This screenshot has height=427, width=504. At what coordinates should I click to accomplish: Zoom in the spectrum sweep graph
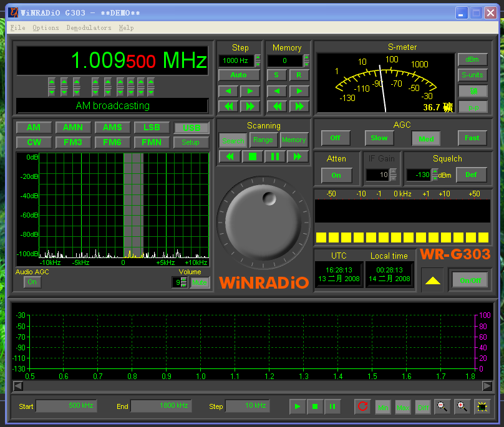tap(462, 407)
